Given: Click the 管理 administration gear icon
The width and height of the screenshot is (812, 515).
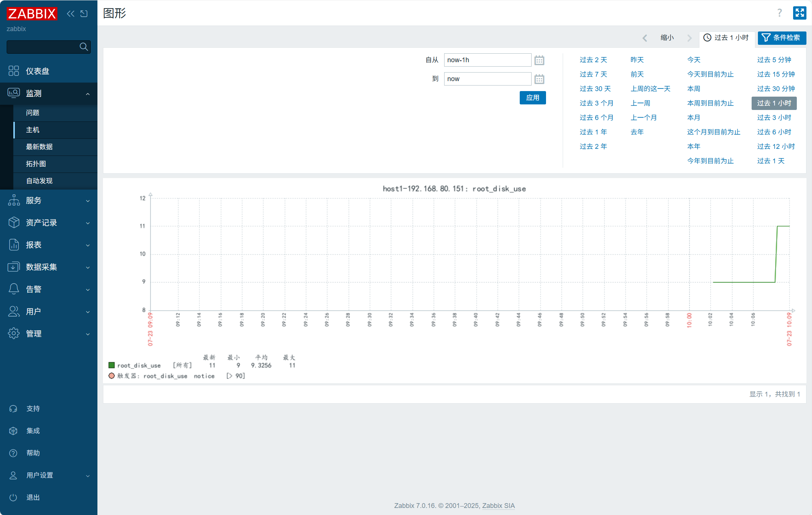Looking at the screenshot, I should pyautogui.click(x=14, y=334).
